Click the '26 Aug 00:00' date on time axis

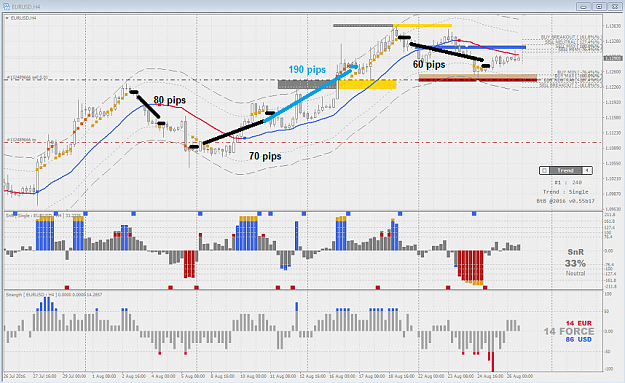tap(520, 376)
